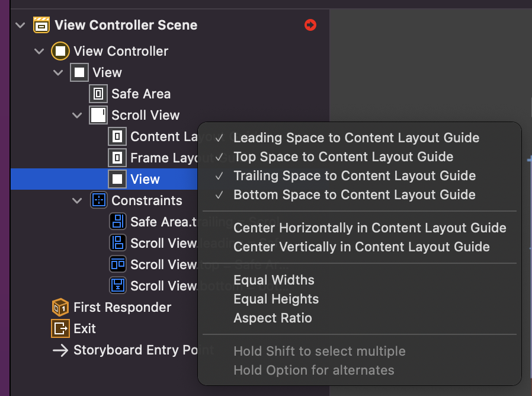532x396 pixels.
Task: Click the icon of the highlighted View row
Action: tap(117, 179)
